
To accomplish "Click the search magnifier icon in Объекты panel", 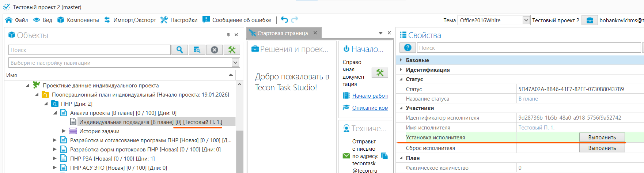I will coord(179,50).
